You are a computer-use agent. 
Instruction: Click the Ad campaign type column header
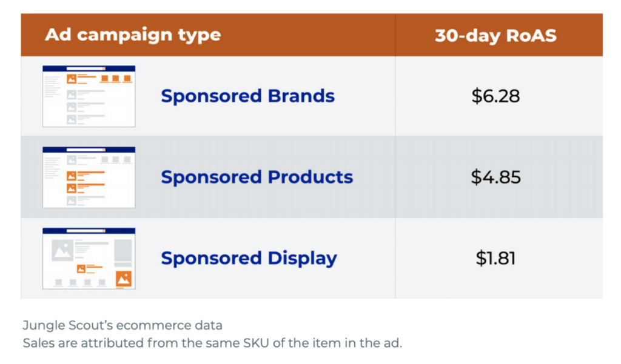133,35
